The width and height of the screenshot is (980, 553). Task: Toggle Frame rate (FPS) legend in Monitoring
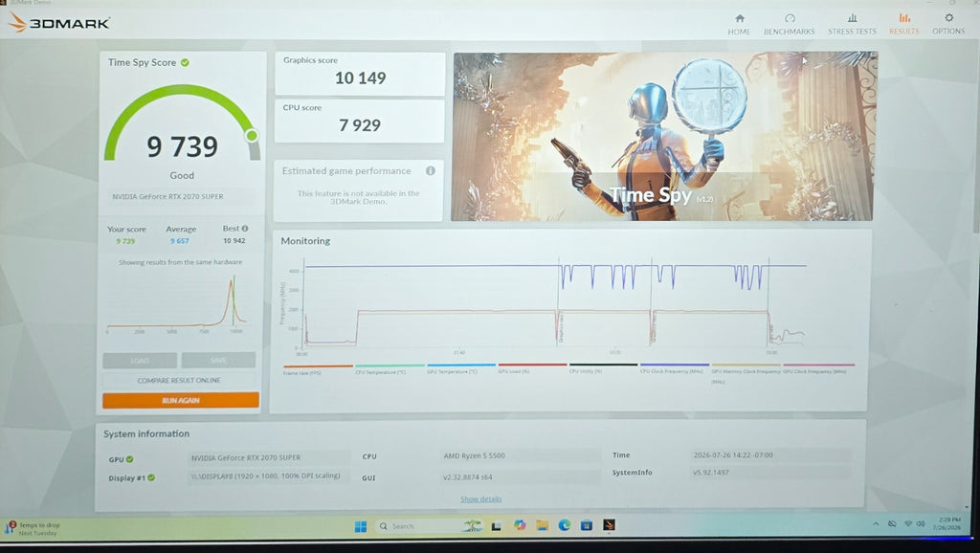tap(318, 368)
